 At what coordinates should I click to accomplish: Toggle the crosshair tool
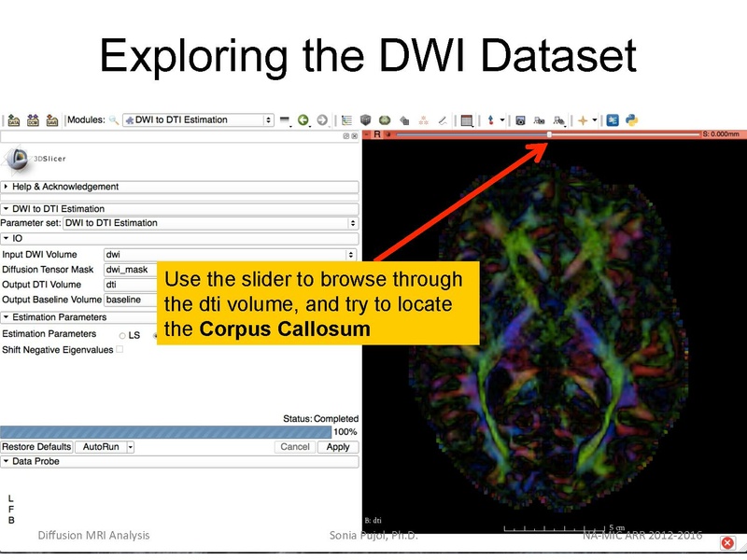583,120
